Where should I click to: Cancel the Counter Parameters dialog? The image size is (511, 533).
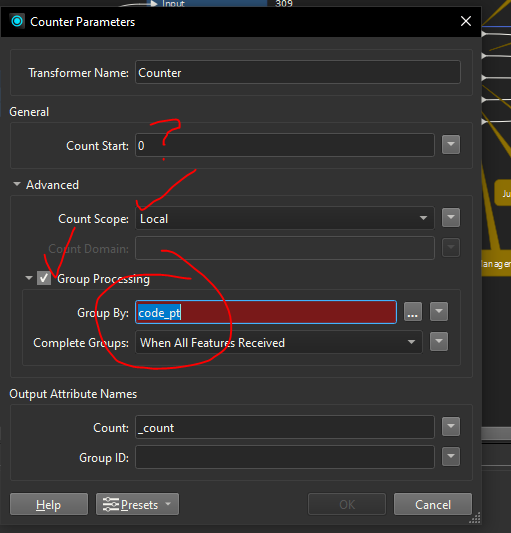433,504
